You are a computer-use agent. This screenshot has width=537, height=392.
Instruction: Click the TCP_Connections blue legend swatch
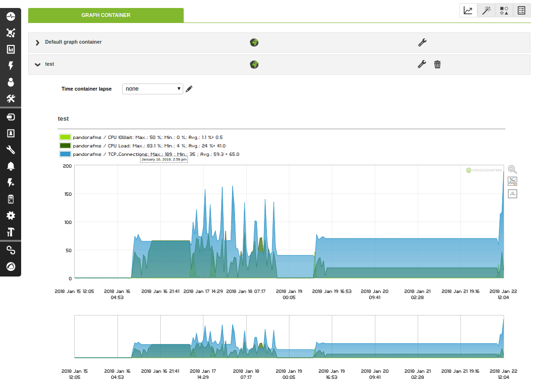pyautogui.click(x=65, y=154)
